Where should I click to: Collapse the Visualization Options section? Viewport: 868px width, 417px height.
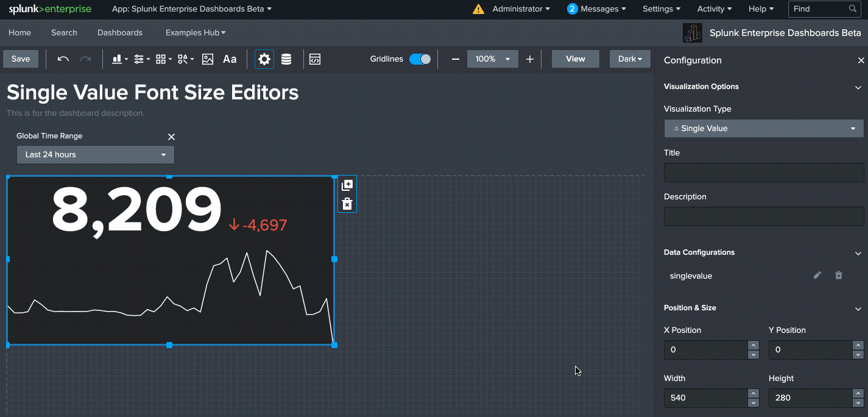pos(858,87)
